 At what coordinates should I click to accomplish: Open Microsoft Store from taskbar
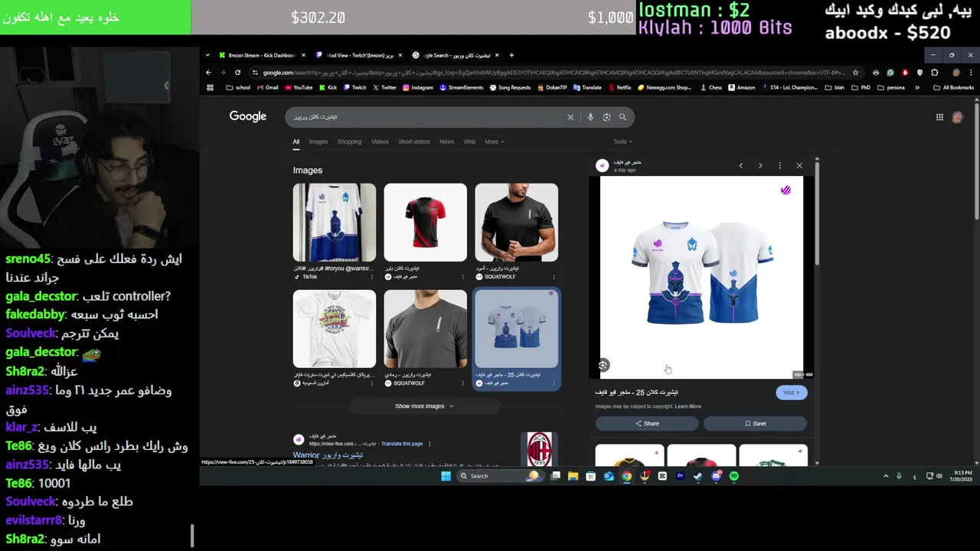(x=590, y=476)
